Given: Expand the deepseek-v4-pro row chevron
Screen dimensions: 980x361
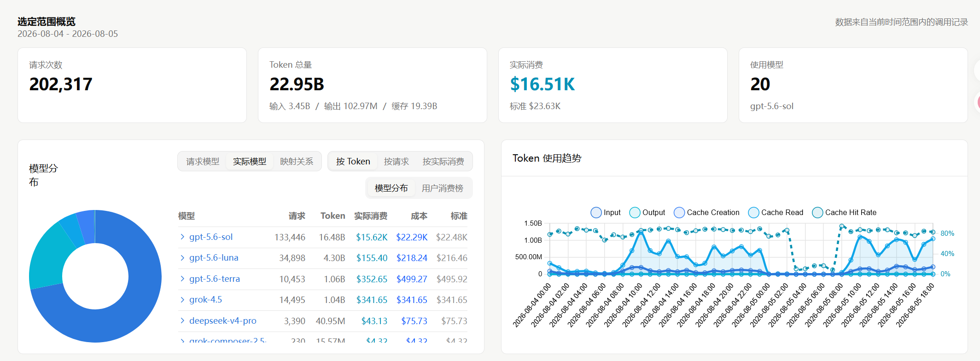Looking at the screenshot, I should tap(182, 320).
